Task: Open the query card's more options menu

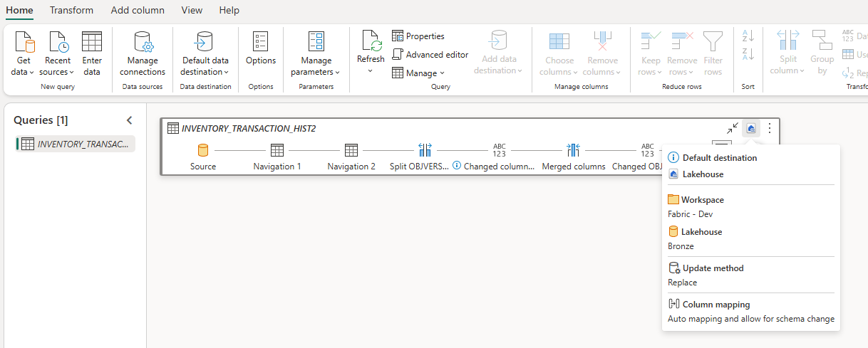Action: tap(770, 128)
